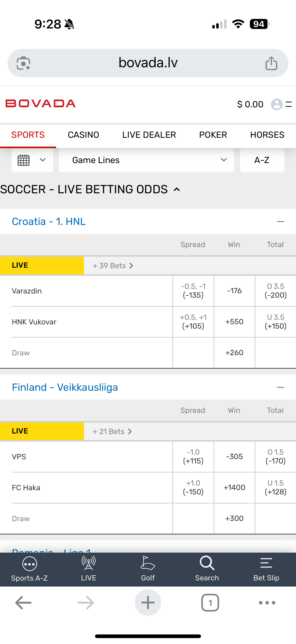Viewport: 296px width, 644px height.
Task: Open Finland - Veikkausliiga league link
Action: [65, 387]
